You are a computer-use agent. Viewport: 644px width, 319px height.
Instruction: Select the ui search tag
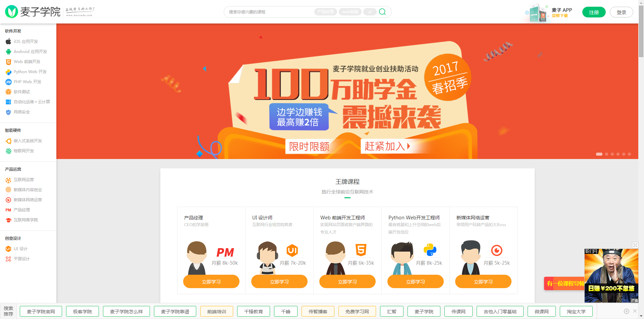[370, 12]
